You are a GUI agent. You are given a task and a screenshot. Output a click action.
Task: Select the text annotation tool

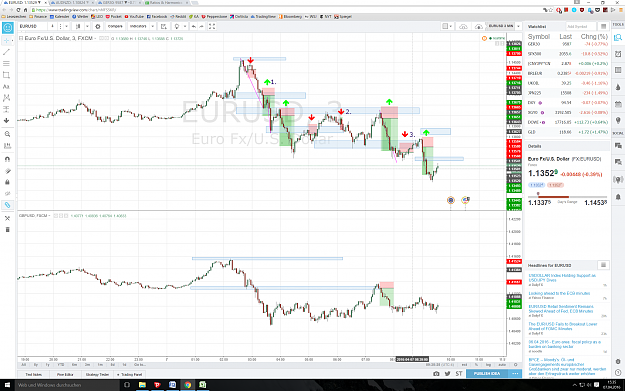6,86
